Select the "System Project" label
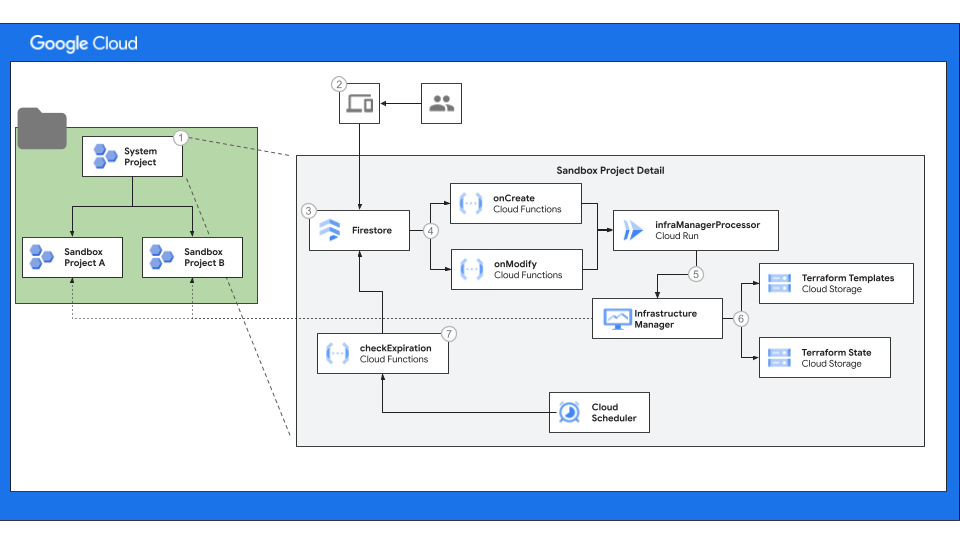Viewport: 960px width, 540px height. click(140, 157)
